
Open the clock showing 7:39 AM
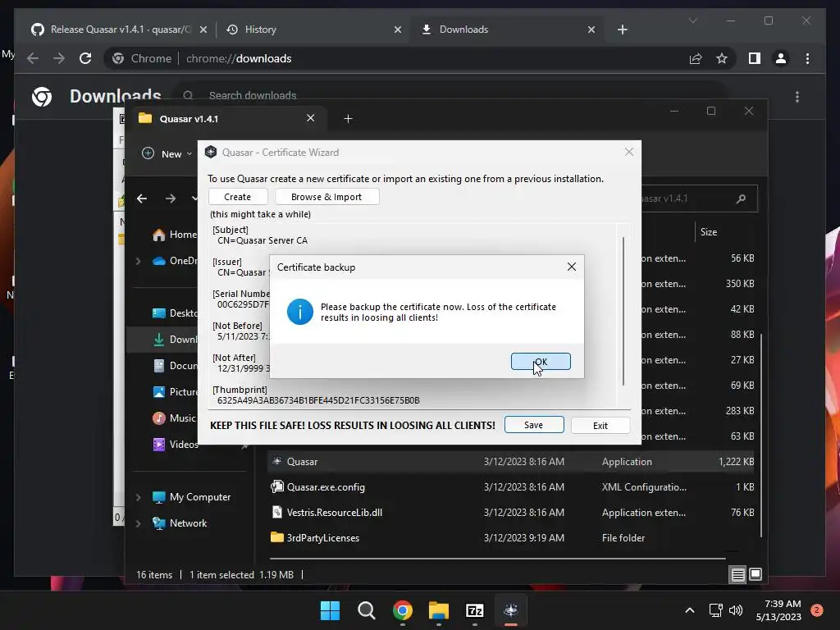coord(778,610)
